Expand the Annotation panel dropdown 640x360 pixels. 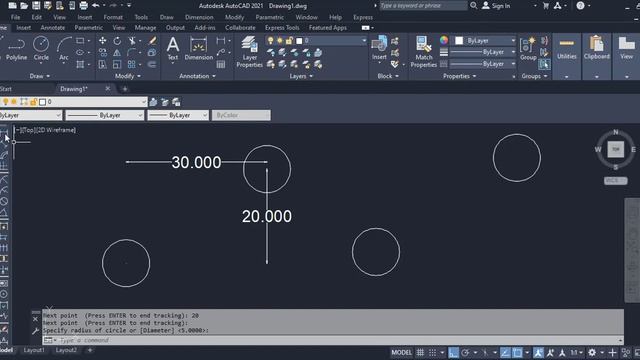point(197,76)
